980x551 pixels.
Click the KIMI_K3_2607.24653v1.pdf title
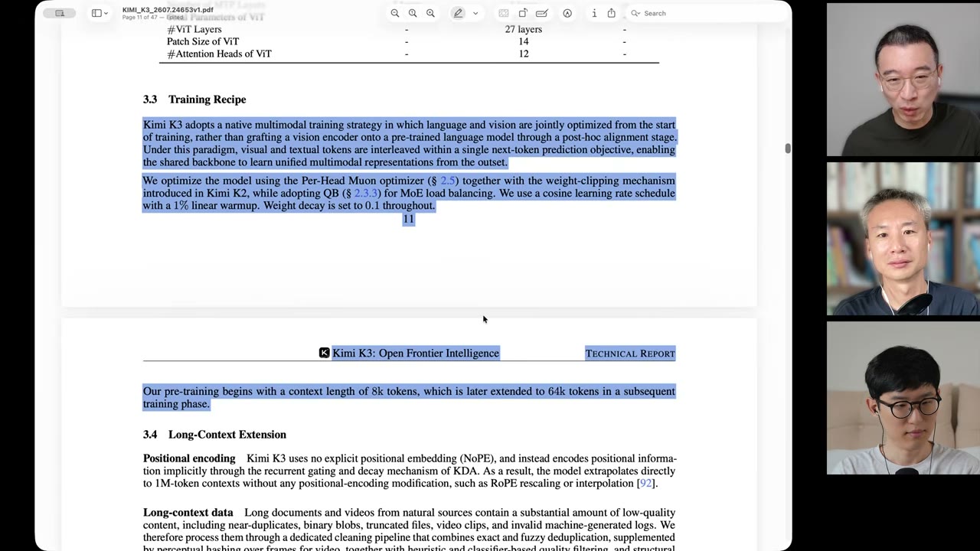pos(168,10)
